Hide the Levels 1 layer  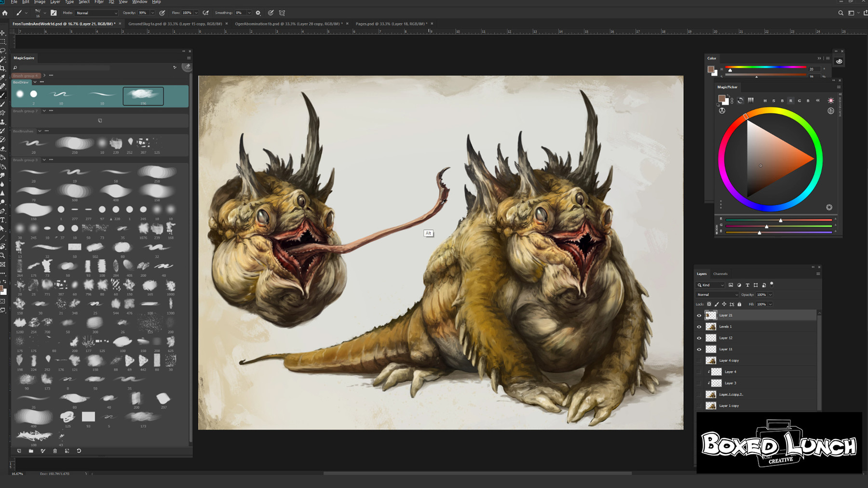pos(699,327)
